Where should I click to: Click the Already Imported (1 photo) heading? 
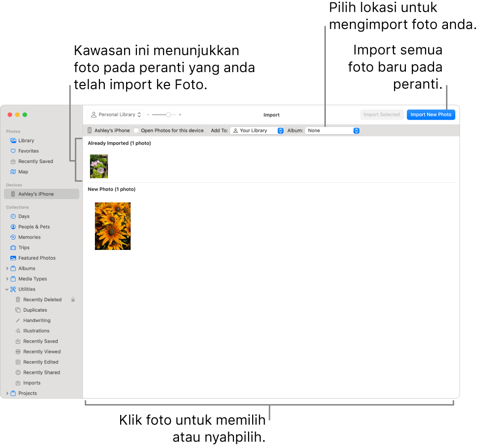(x=120, y=143)
